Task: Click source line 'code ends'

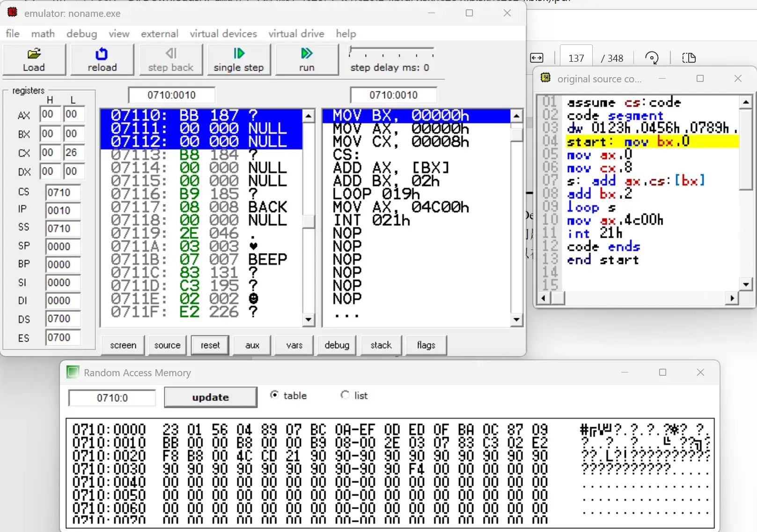Action: [x=603, y=246]
